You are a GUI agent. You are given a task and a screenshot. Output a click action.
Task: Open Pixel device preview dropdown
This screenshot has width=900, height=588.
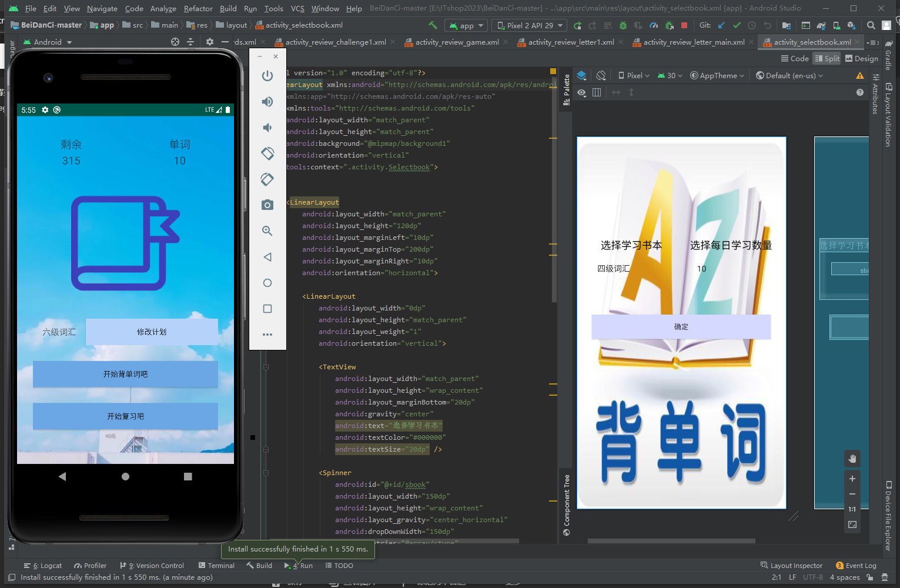point(634,75)
